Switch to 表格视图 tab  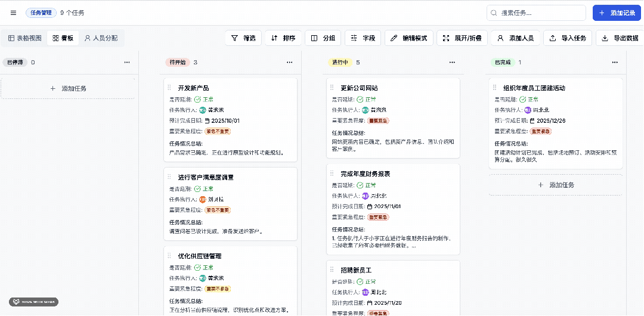[x=25, y=38]
